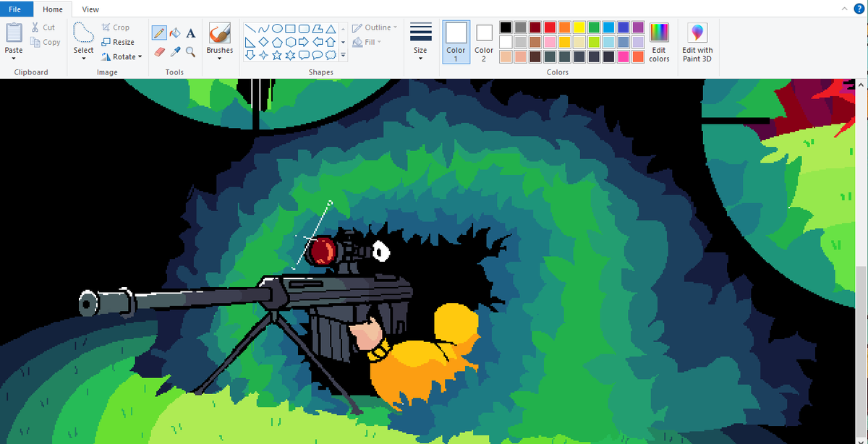Choose the Rounded rectangular callout shape
The width and height of the screenshot is (868, 444).
(x=304, y=55)
